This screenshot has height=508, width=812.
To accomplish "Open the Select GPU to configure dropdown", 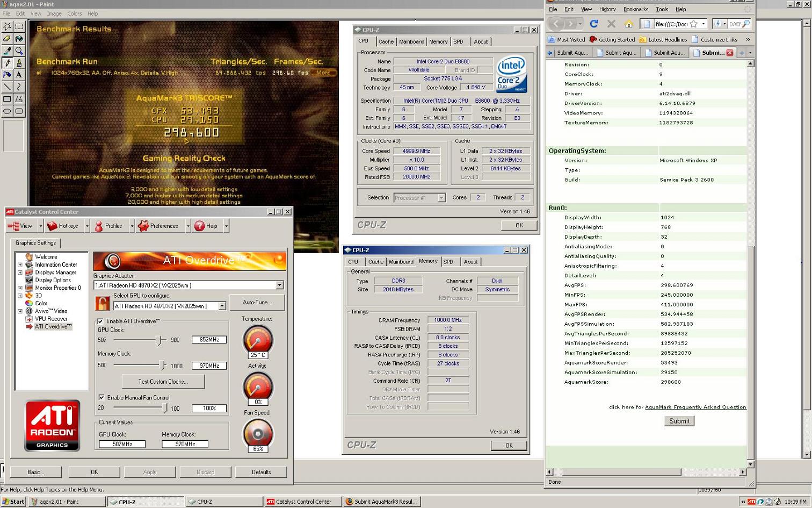I will tap(222, 306).
